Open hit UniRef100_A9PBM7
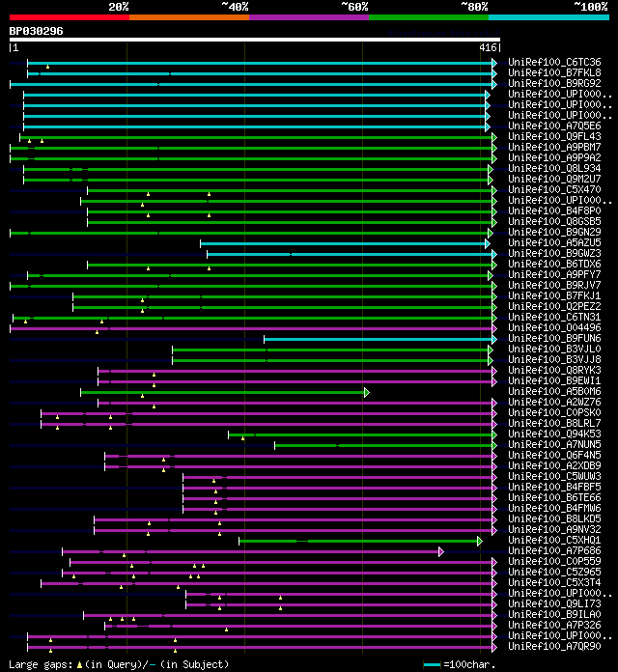 click(x=554, y=147)
